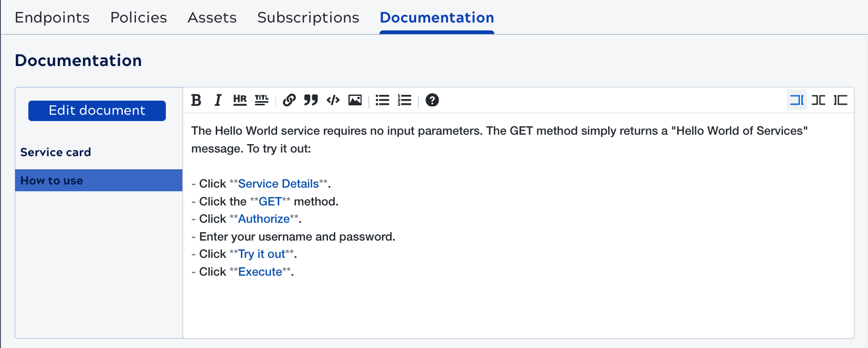Place cursor in the Hello World service paragraph
The image size is (868, 348).
(x=499, y=139)
